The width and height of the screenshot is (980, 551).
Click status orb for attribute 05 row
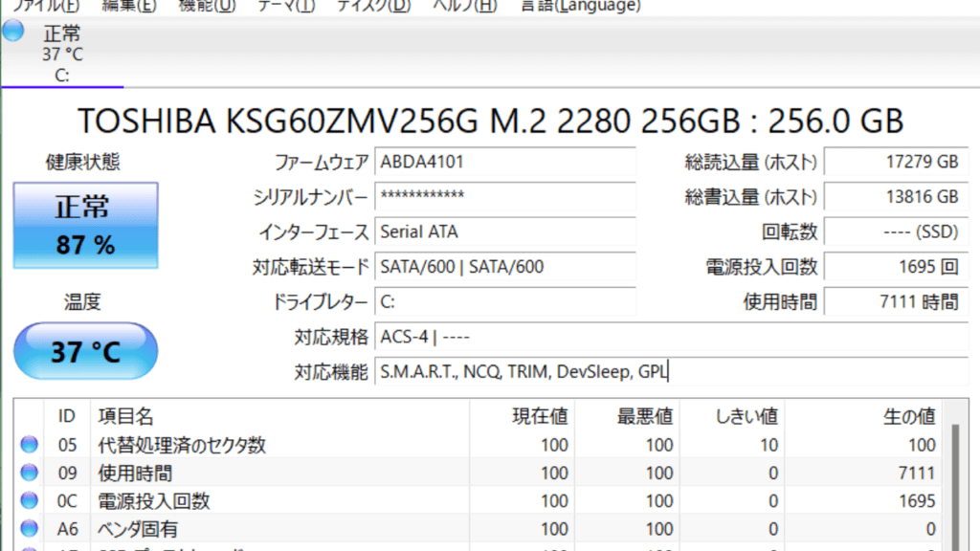tap(29, 445)
